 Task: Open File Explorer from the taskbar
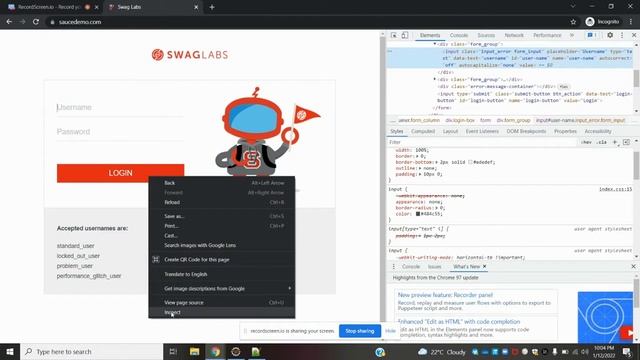(195, 351)
